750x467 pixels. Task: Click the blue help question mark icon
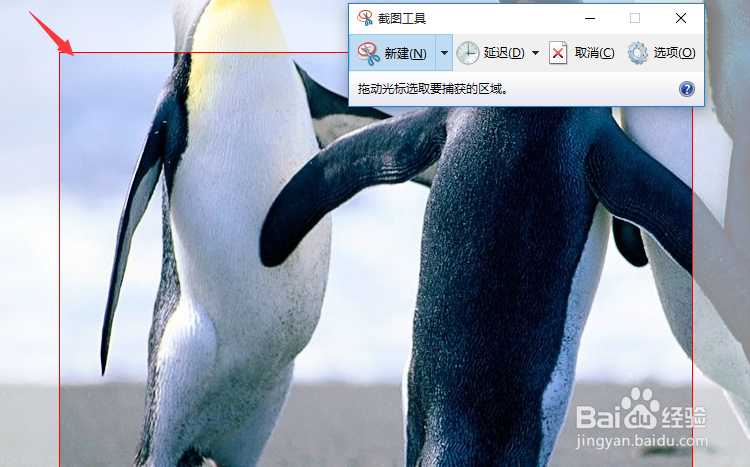(686, 89)
